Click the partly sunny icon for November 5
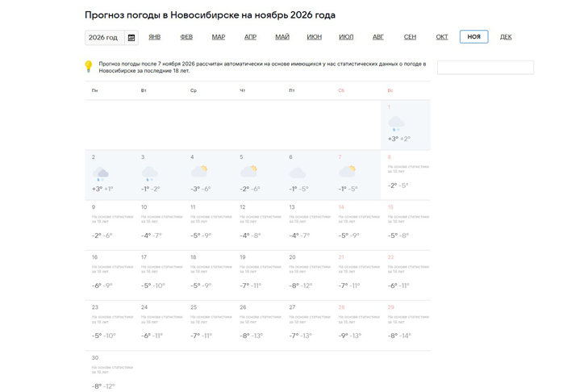Viewport: 588px width, 392px height. (248, 171)
